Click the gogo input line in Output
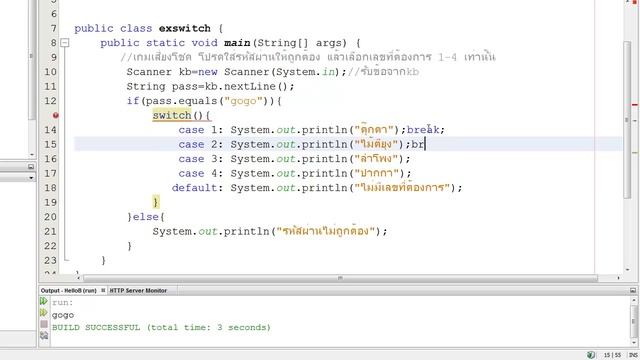Screen dimensions: 640x360 point(63,315)
